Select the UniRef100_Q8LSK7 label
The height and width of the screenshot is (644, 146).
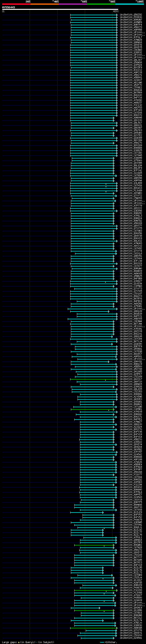(131, 60)
